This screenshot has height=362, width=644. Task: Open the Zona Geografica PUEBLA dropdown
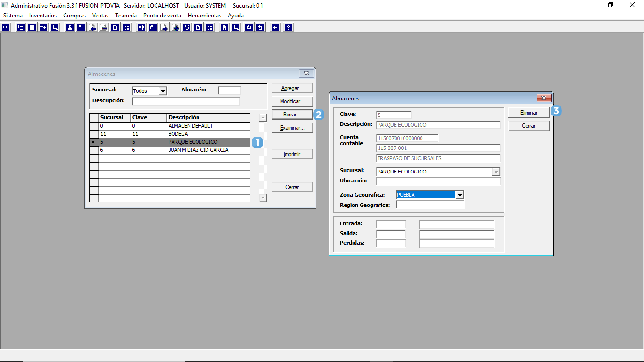point(460,195)
